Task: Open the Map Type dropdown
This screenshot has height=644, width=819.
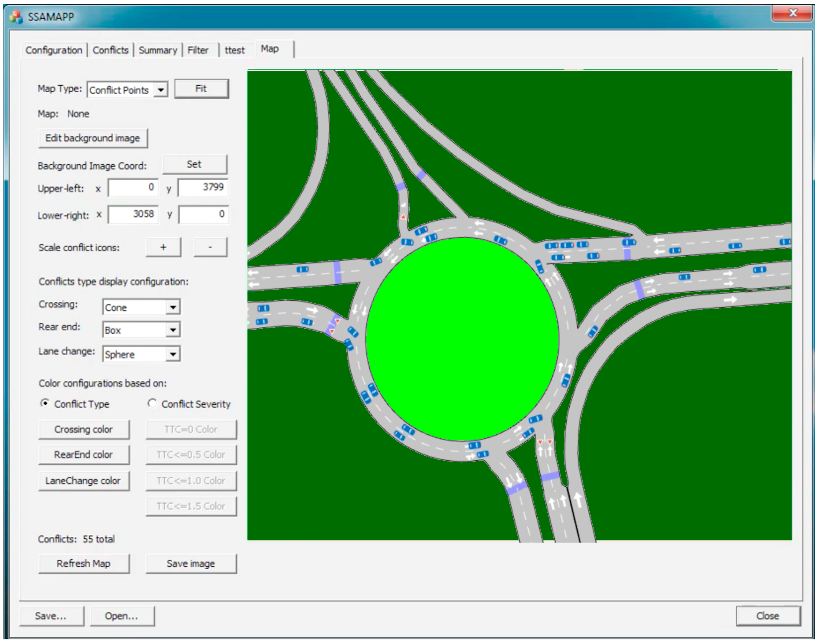Action: (x=161, y=90)
